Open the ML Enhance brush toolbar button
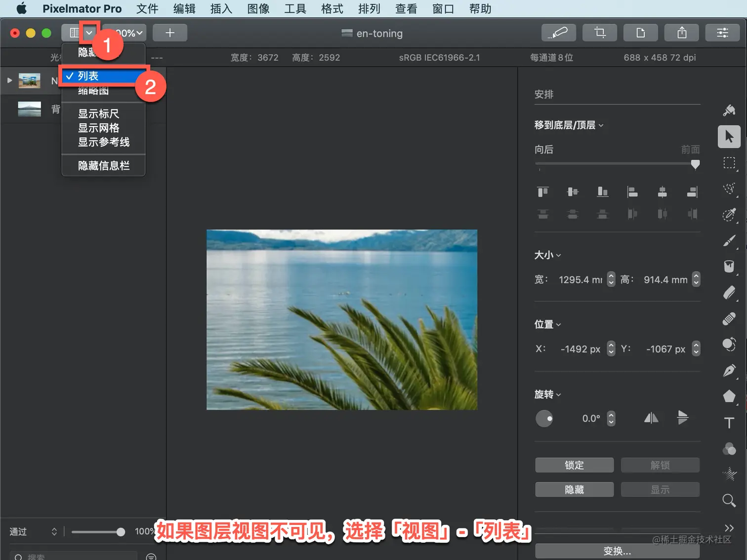This screenshot has height=560, width=747. [x=558, y=33]
